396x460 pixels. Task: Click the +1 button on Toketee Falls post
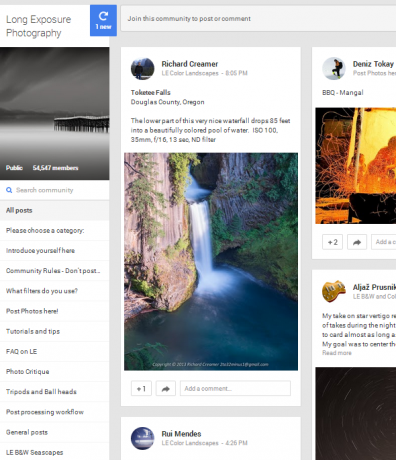click(x=141, y=389)
